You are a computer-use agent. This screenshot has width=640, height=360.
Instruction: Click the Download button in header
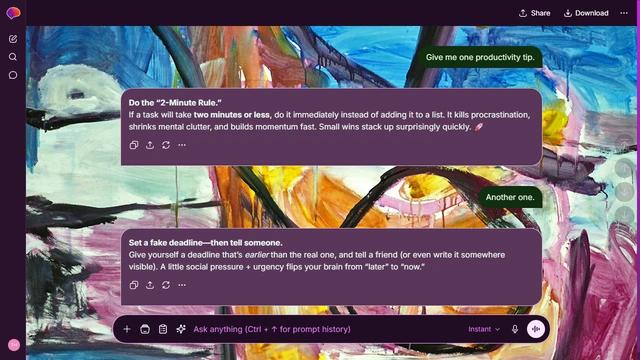click(586, 13)
